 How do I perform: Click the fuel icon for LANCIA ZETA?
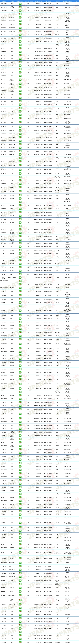coord(20,274)
